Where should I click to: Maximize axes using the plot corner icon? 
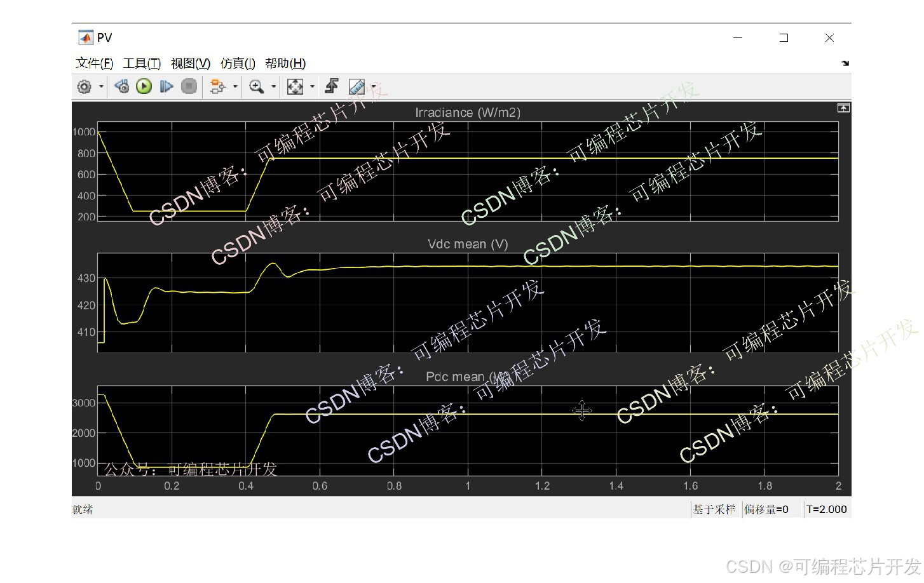(843, 108)
